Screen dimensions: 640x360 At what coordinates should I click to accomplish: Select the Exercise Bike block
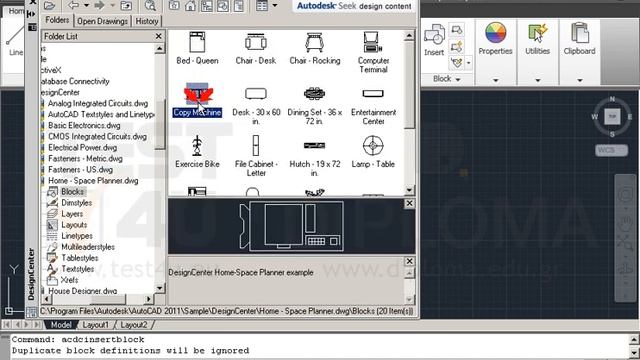click(197, 152)
